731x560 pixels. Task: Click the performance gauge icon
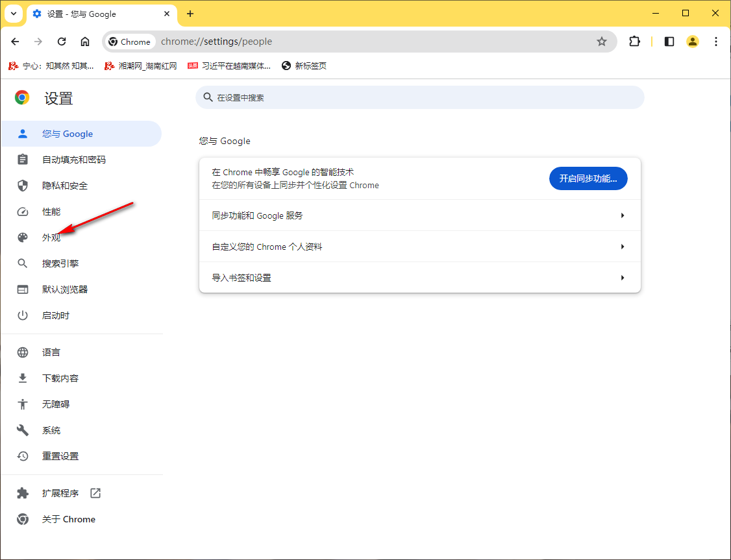22,212
